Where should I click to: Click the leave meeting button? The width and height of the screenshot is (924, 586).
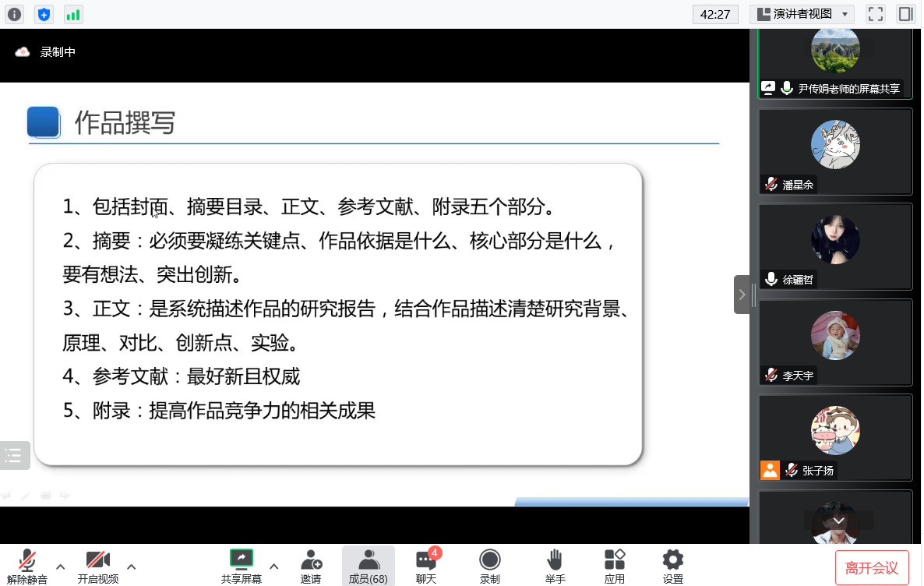[x=872, y=568]
